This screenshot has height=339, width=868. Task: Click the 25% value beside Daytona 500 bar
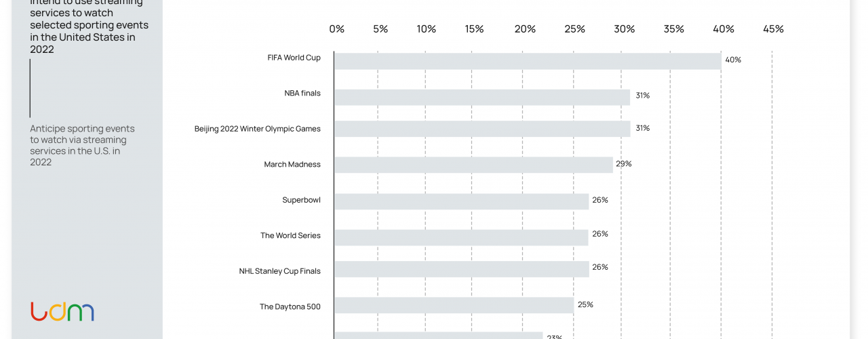pos(585,304)
